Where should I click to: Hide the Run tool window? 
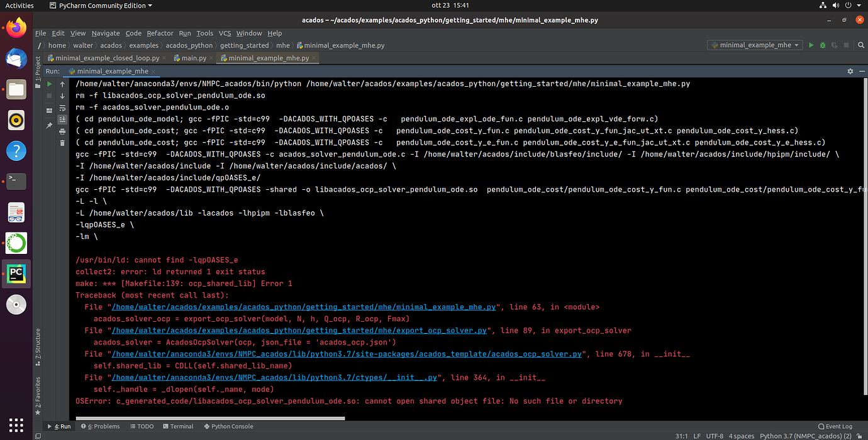861,72
